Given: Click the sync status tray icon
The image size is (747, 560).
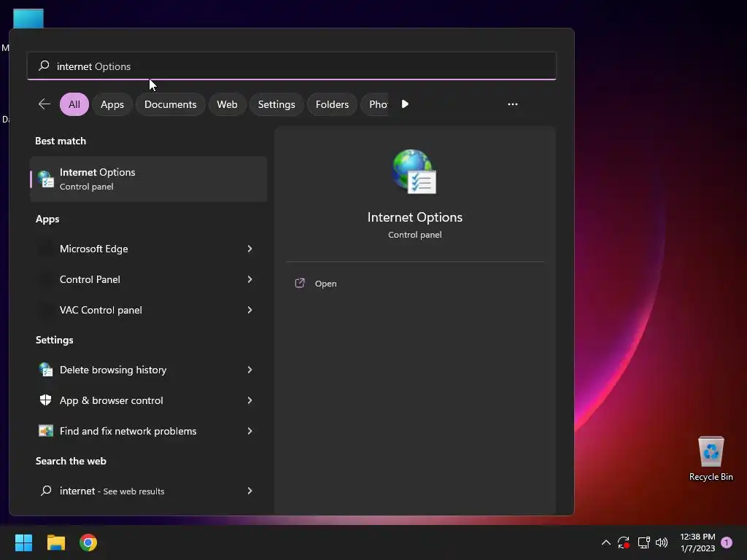Looking at the screenshot, I should pyautogui.click(x=624, y=542).
